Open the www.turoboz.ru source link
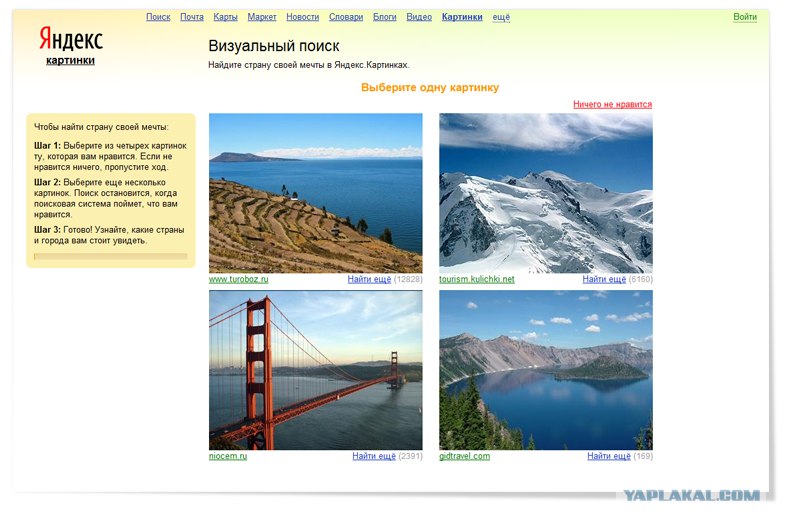Image resolution: width=786 pixels, height=525 pixels. click(x=238, y=279)
